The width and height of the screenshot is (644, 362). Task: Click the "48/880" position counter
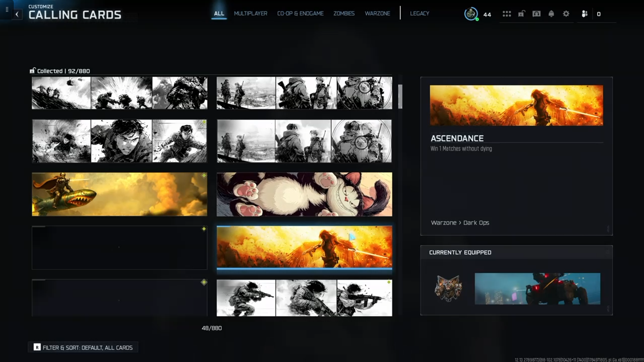click(212, 328)
